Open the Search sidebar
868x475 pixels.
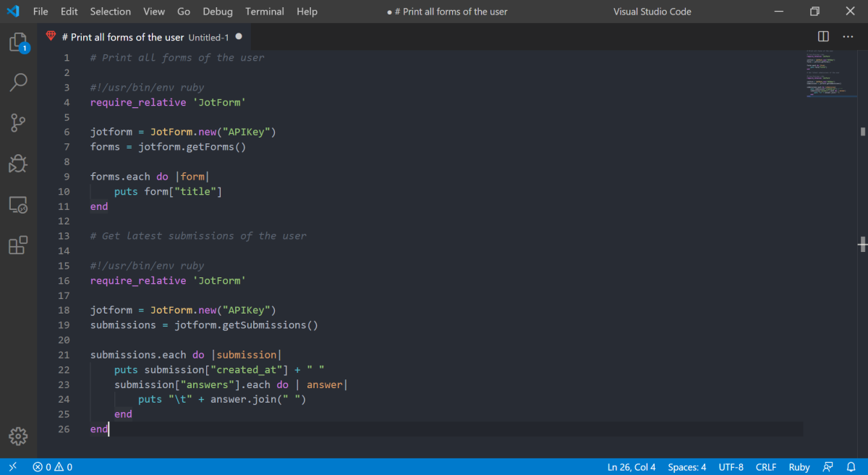(19, 82)
